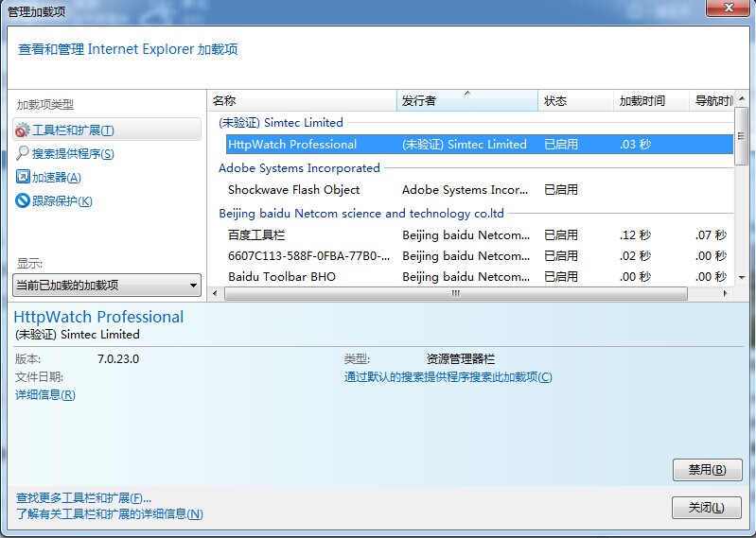Click the horizontal scrollbar under the list
This screenshot has height=538, width=756.
[x=454, y=293]
